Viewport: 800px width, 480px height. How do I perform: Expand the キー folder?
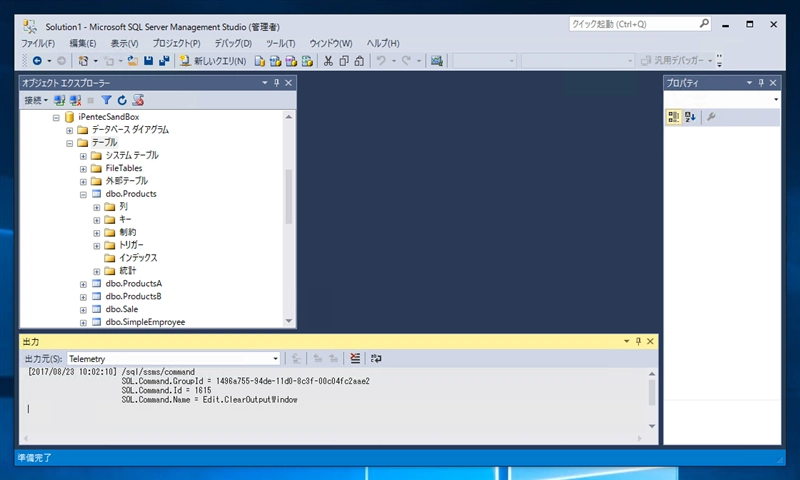[x=96, y=220]
